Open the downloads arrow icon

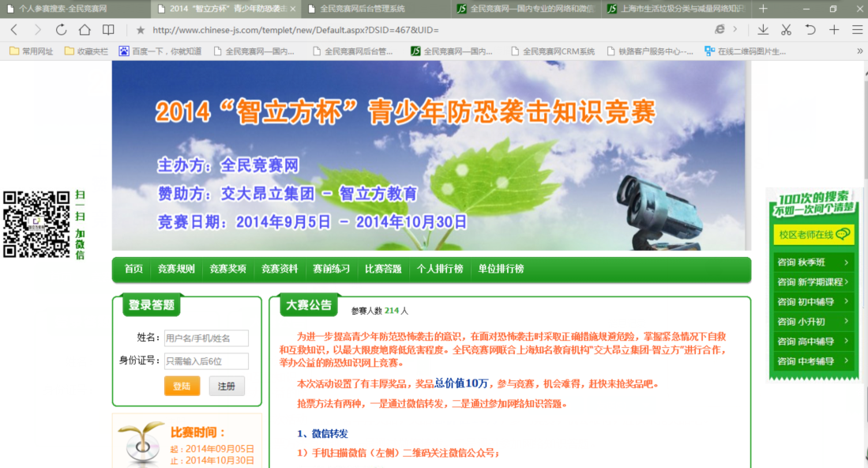(763, 30)
